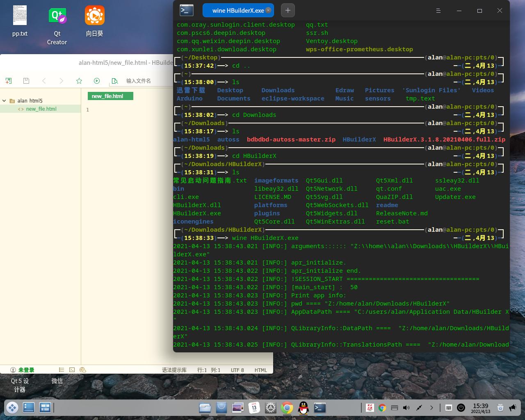
Task: Click the new file icon in HBuilderX toolbar
Action: 9,81
